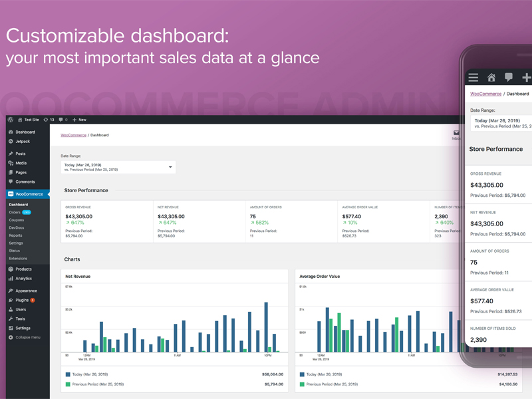Tap the hamburger menu icon on phone
Screen dimensions: 532x399
click(473, 78)
